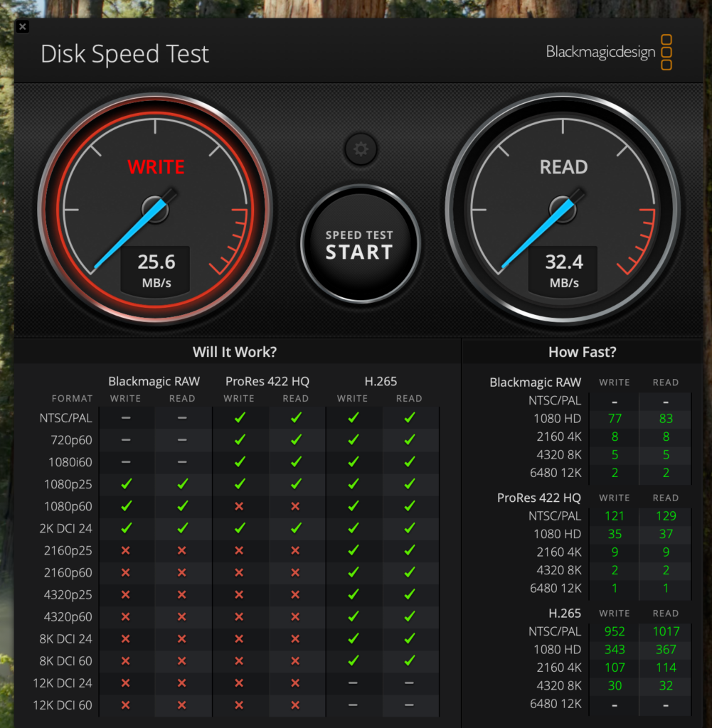Viewport: 712px width, 728px height.
Task: Click the red X for 12K DCI 60 Blackmagic RAW read
Action: point(182,705)
